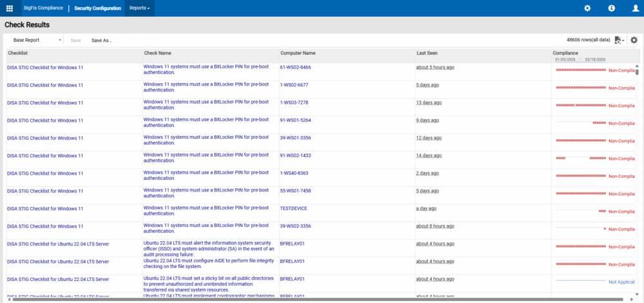Image resolution: width=644 pixels, height=303 pixels.
Task: Click the Save button
Action: 75,40
